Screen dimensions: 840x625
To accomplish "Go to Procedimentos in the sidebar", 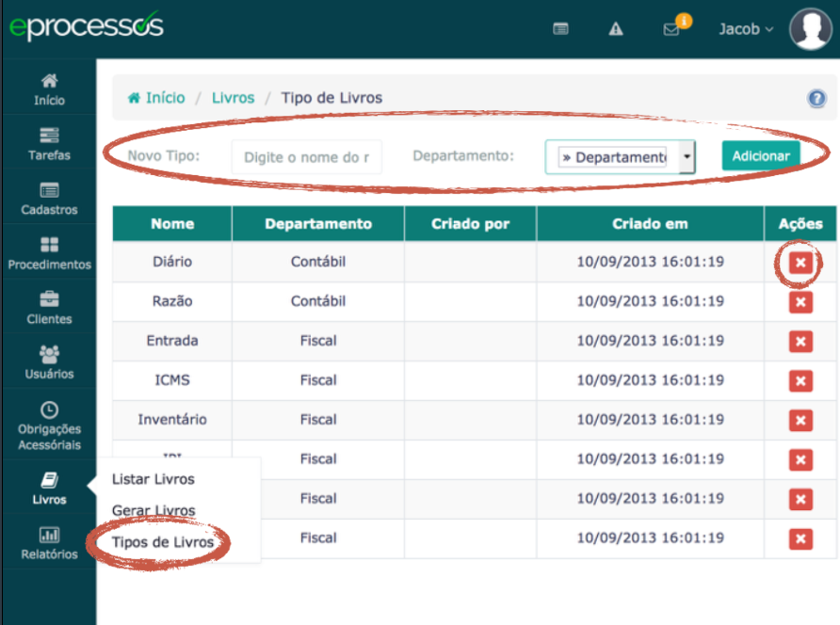I will click(49, 246).
